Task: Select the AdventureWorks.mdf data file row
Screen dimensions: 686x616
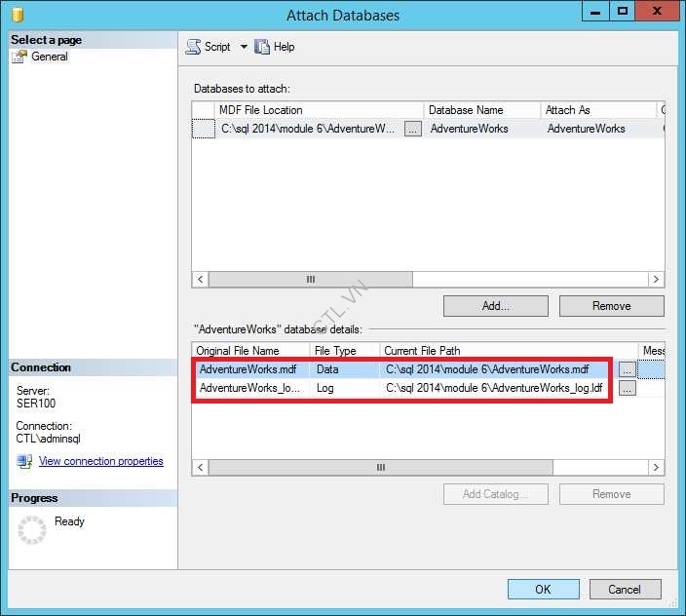Action: coord(250,369)
